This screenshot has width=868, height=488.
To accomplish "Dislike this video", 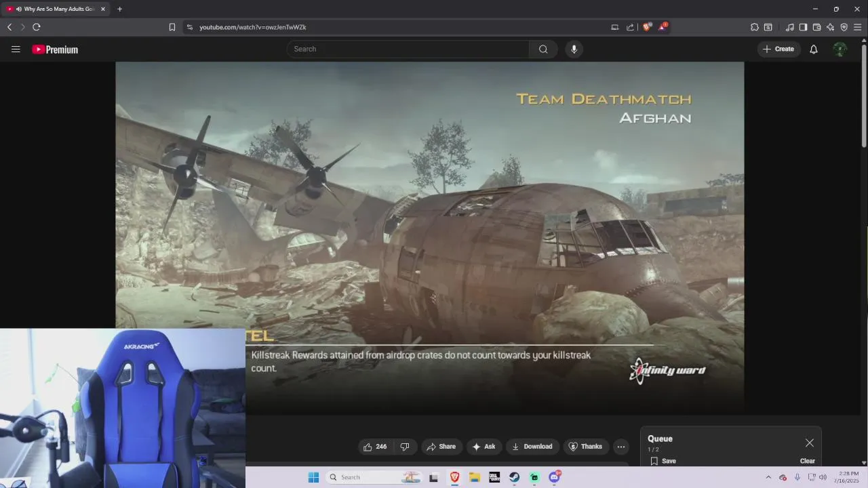I will coord(405,447).
